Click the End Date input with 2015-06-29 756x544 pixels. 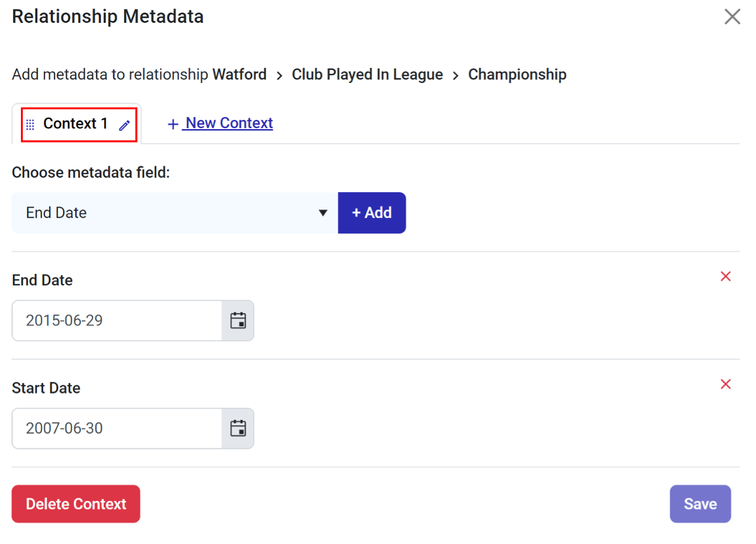[117, 321]
